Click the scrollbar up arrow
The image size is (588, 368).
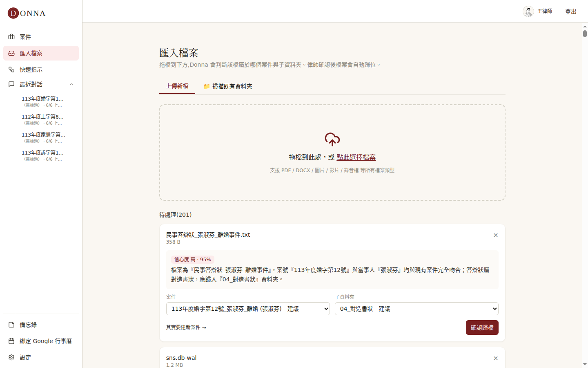[x=585, y=26]
